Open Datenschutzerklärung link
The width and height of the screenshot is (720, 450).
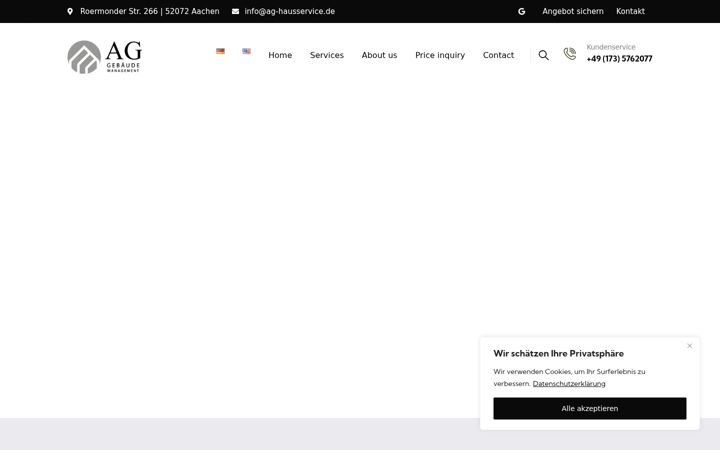pos(569,383)
